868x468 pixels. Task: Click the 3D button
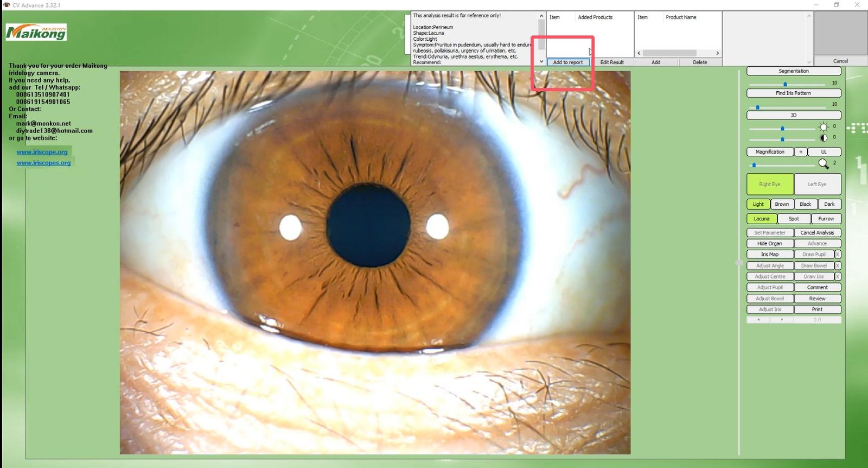[794, 116]
